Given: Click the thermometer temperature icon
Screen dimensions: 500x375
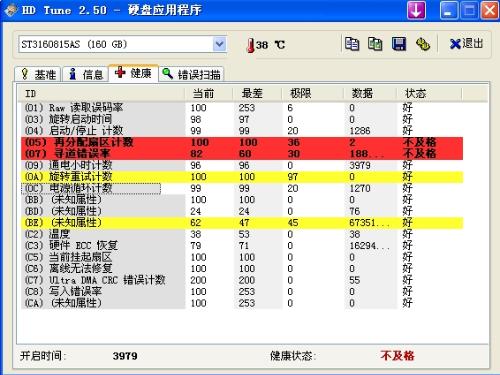Looking at the screenshot, I should (x=250, y=45).
